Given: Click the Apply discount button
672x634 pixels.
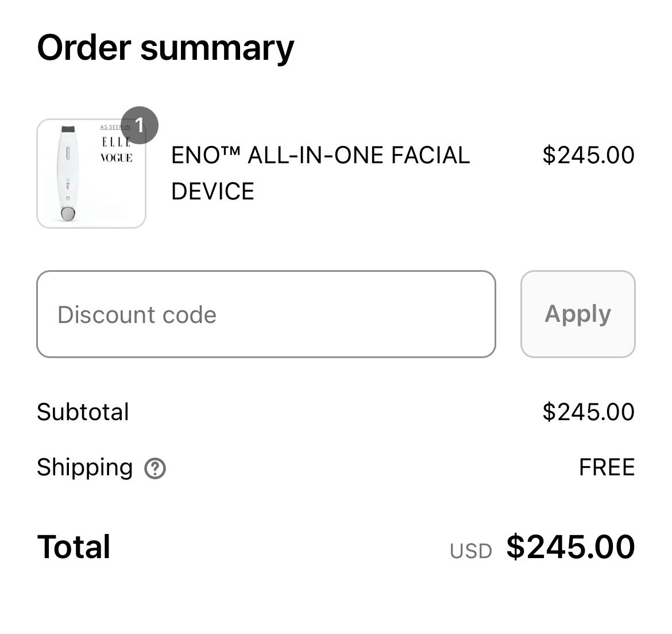Looking at the screenshot, I should pos(578,314).
